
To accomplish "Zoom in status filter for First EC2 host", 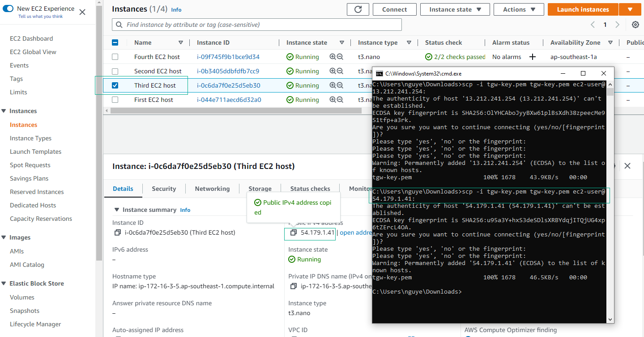I will pos(333,100).
